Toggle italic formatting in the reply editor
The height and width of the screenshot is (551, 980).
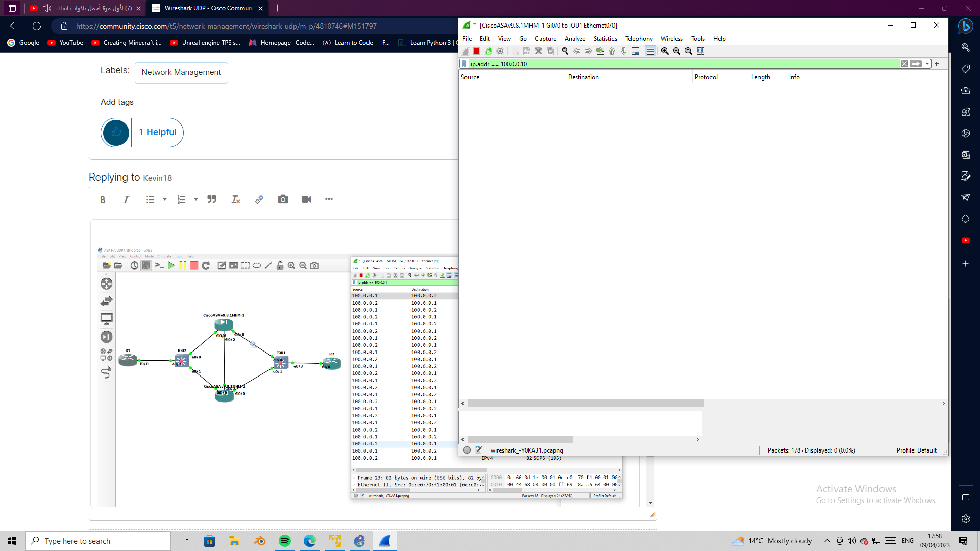click(x=126, y=199)
